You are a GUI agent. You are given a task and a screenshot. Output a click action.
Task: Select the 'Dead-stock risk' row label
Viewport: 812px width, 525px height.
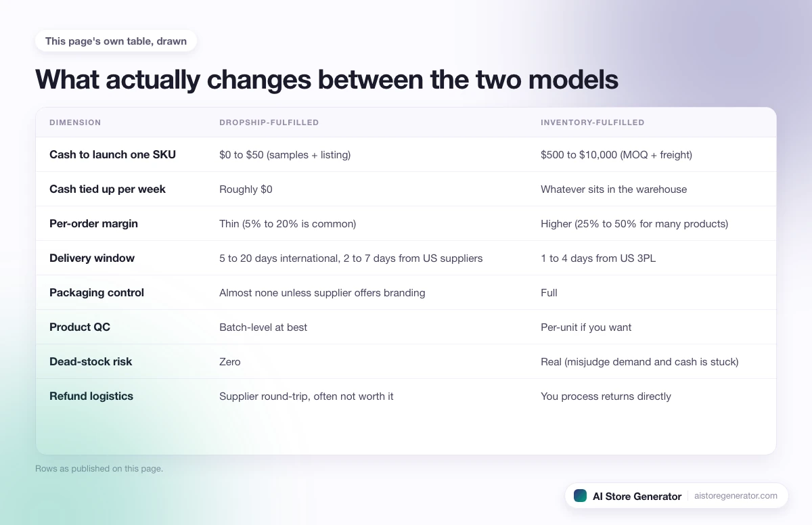(x=91, y=361)
